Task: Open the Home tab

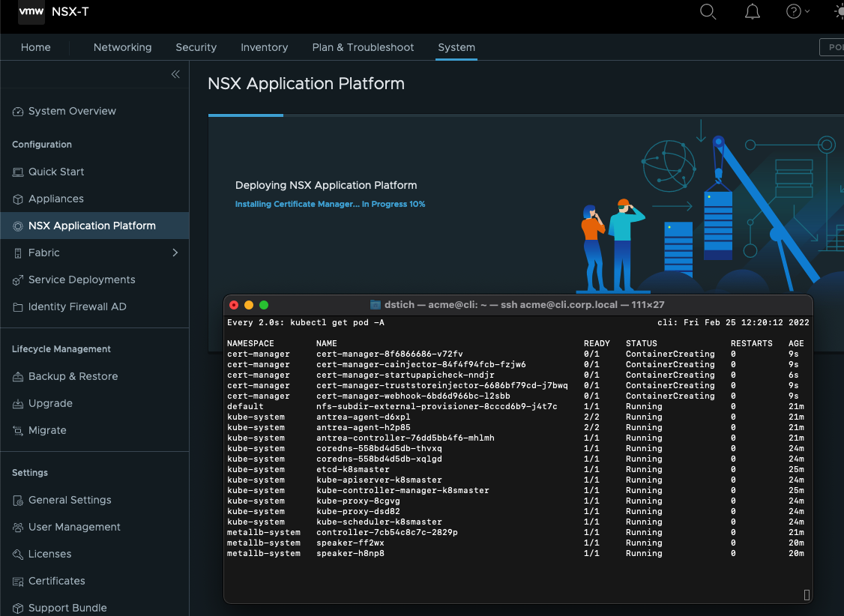Action: pyautogui.click(x=35, y=47)
